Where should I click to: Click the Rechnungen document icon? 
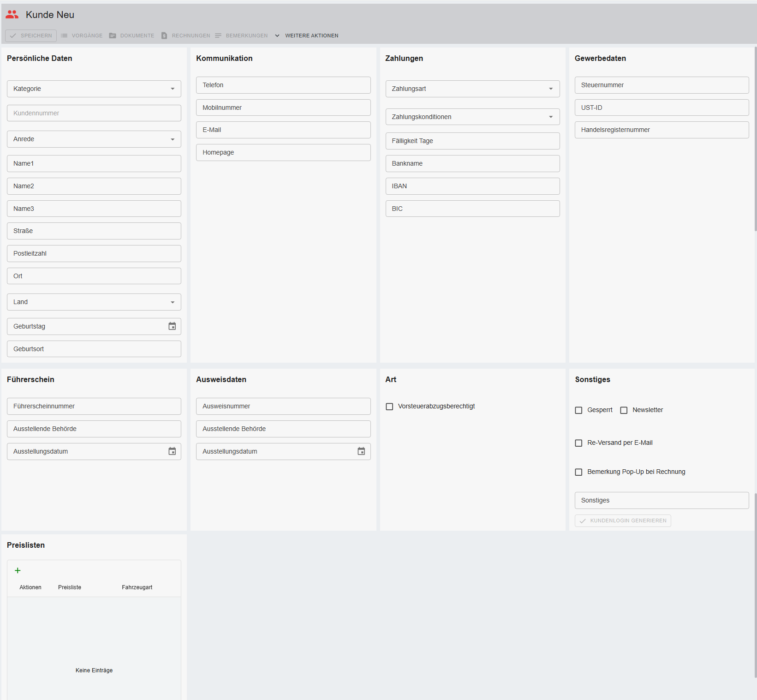164,36
